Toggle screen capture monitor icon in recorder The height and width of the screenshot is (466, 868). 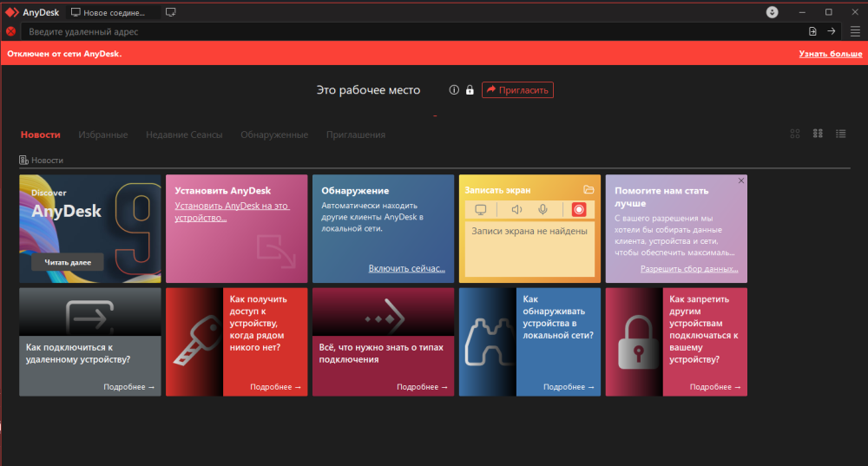coord(481,210)
